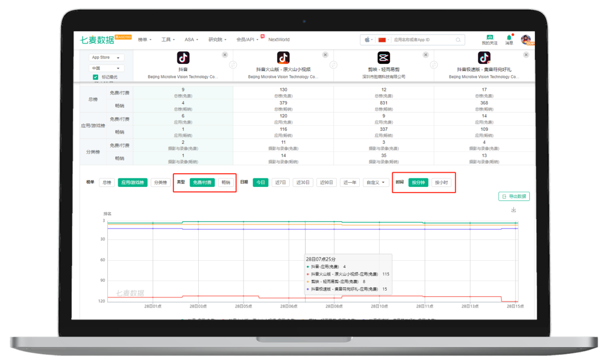Viewport: 610px width, 364px height.
Task: Remove 抖音极速版 from the comparison
Action: (526, 55)
